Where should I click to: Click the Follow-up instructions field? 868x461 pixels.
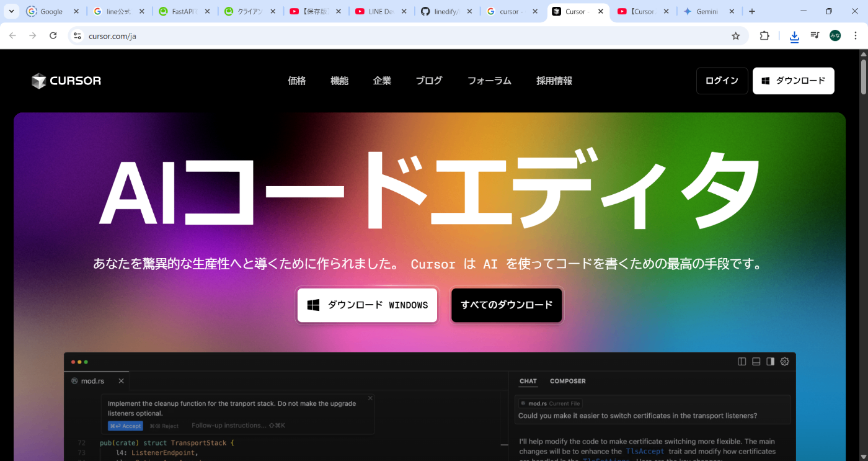pos(238,426)
